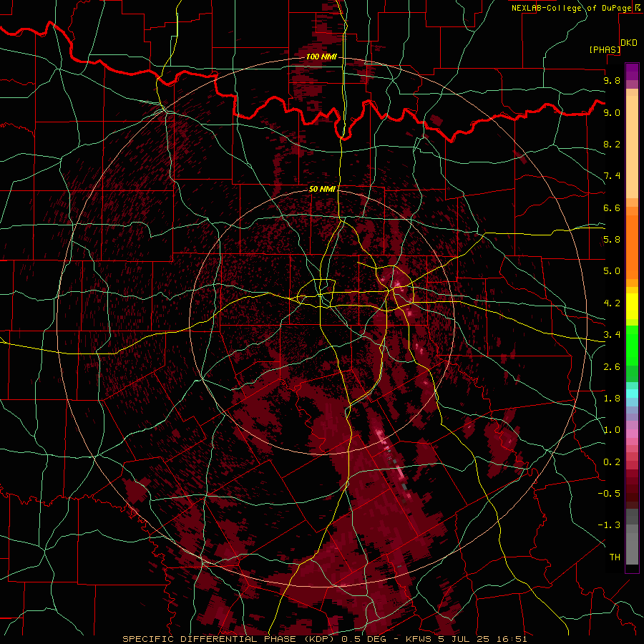644x644 pixels.
Task: Click the 5.0 value on the scale
Action: pyautogui.click(x=612, y=271)
